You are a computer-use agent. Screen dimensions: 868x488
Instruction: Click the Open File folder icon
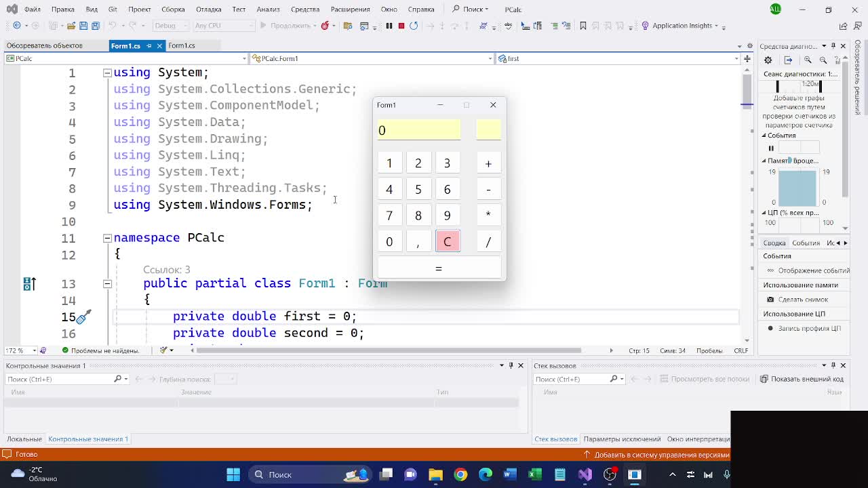pos(71,26)
